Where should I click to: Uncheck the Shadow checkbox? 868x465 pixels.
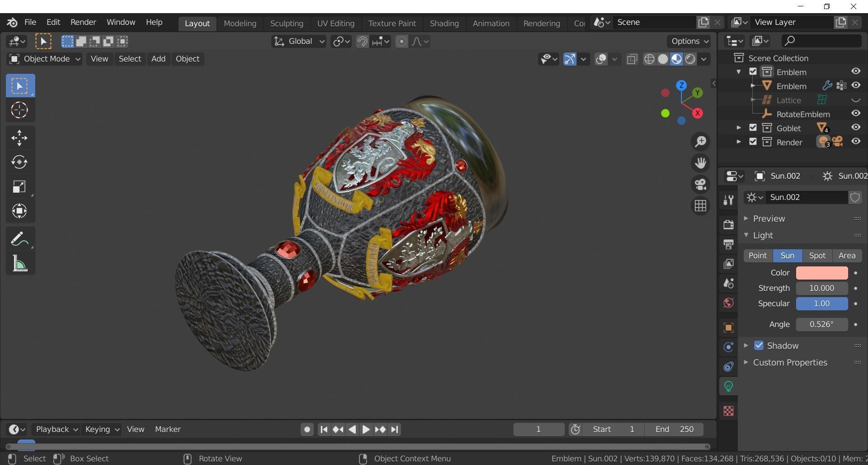click(759, 346)
